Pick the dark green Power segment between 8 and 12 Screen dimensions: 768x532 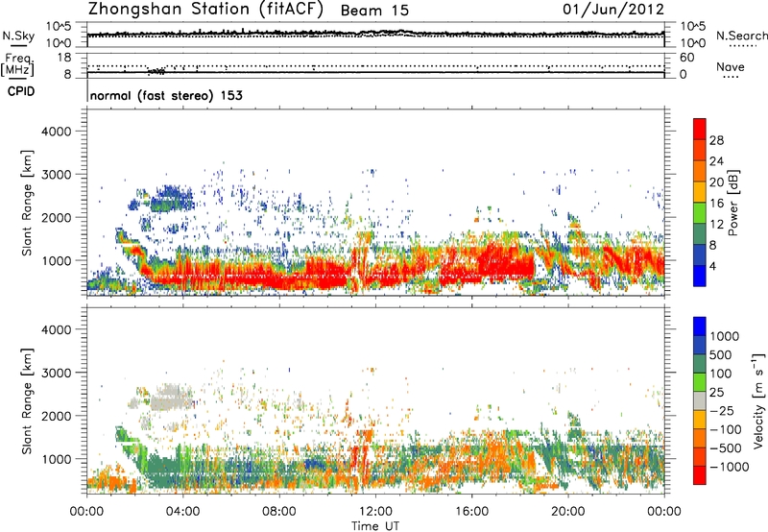pos(700,233)
